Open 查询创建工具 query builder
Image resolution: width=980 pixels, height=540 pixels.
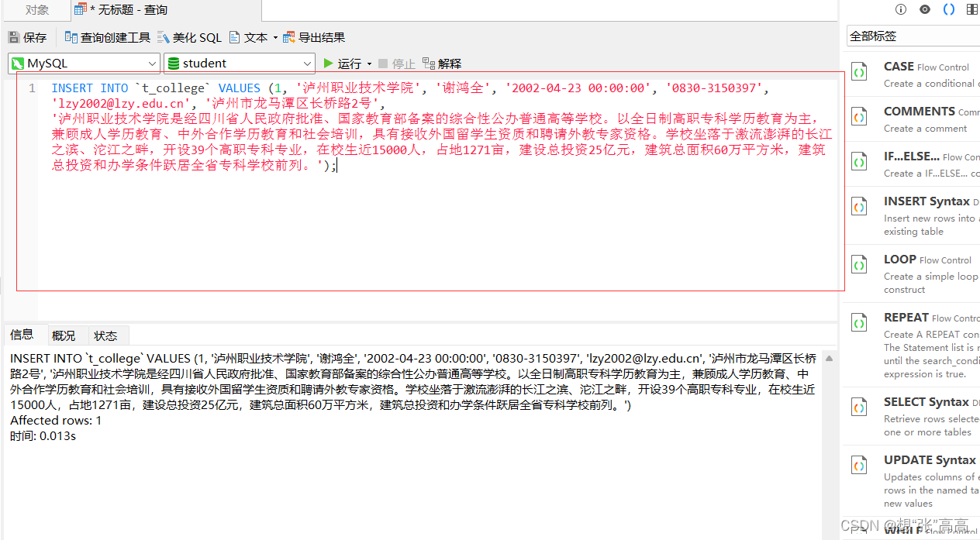(x=107, y=37)
